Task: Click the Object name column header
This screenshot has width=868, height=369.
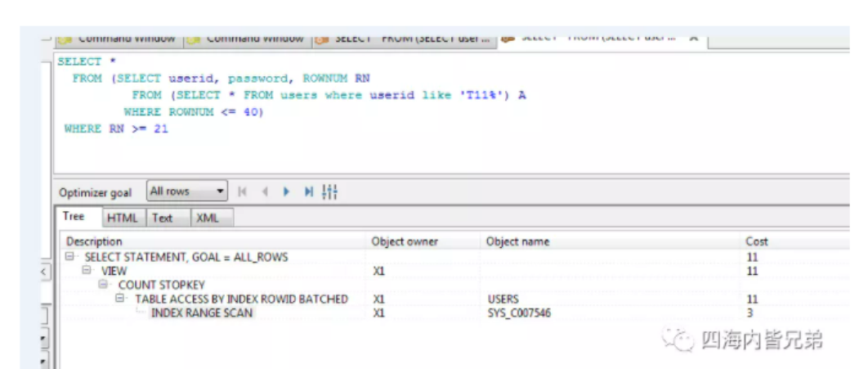Action: [x=517, y=241]
